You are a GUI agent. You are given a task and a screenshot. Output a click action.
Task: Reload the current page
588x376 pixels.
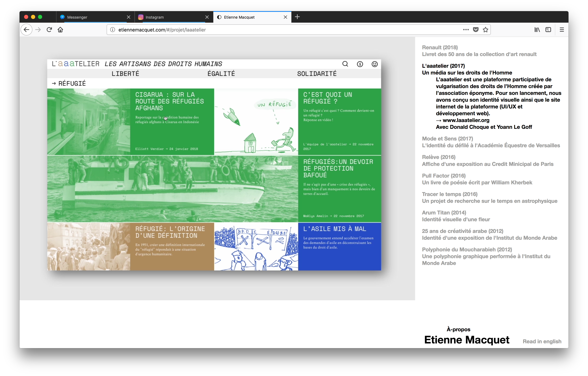point(49,30)
